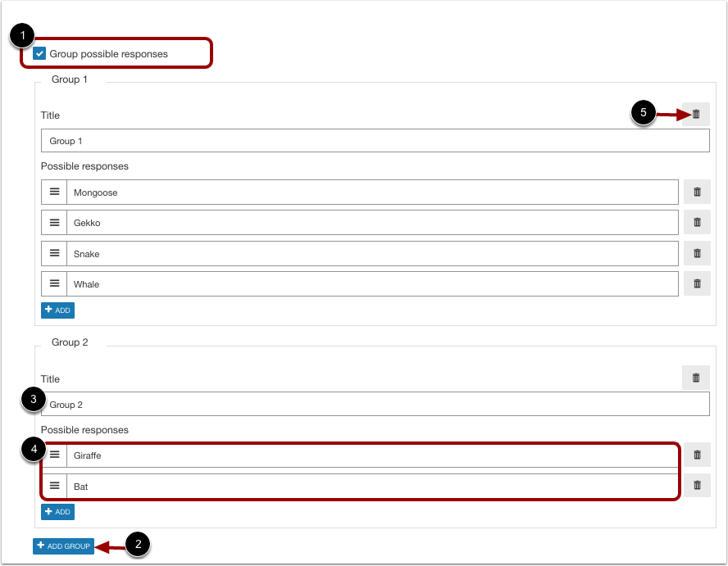
Task: Click into the Gekko response field
Action: point(372,223)
